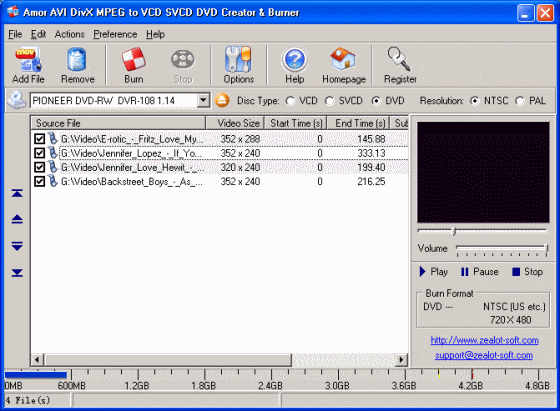Select the G:\Video\Backstreet_Boys file name

click(132, 182)
